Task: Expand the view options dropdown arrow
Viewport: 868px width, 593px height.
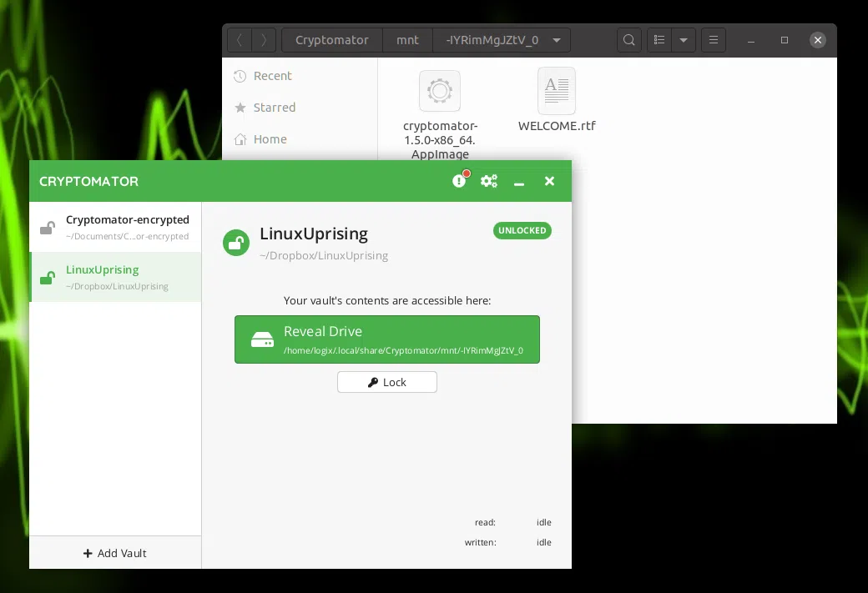Action: pyautogui.click(x=684, y=40)
